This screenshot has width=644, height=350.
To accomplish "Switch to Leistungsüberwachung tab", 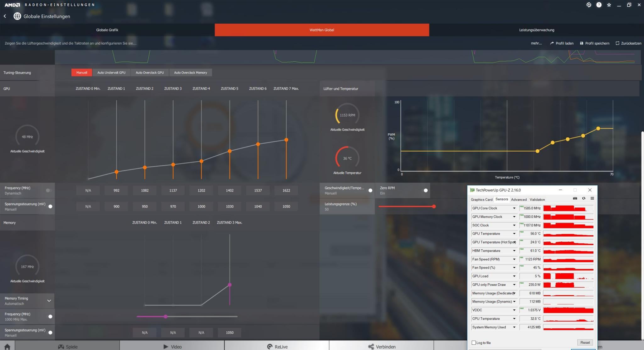I will 536,30.
